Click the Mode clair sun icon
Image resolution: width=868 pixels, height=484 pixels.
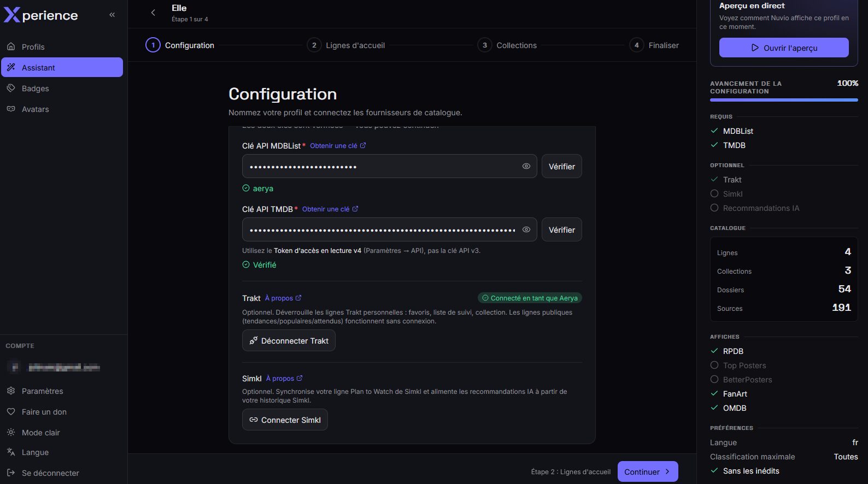click(x=11, y=432)
